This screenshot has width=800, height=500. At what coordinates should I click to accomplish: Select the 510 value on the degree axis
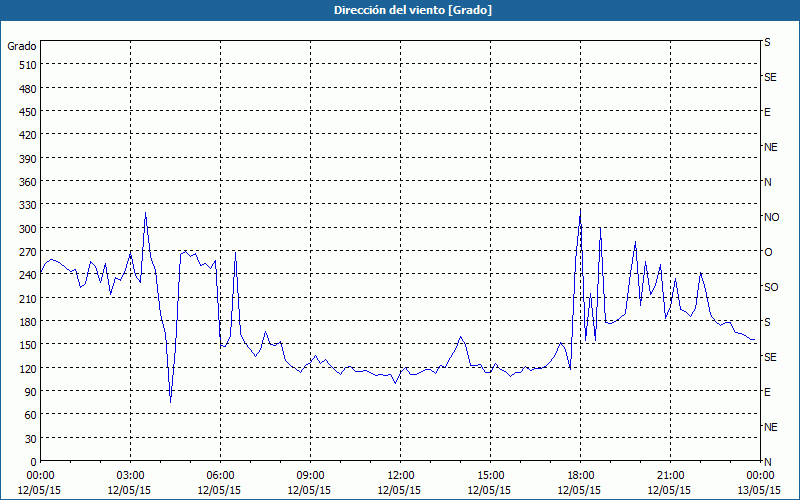[28, 65]
